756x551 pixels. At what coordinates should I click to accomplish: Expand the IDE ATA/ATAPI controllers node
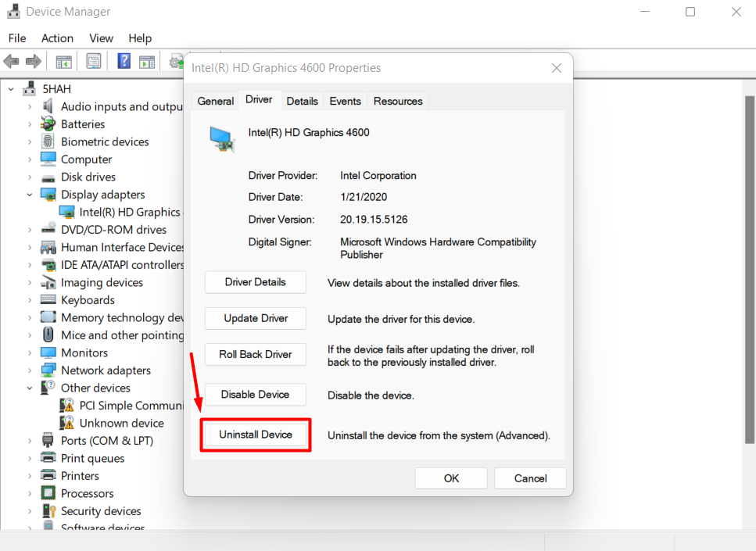tap(30, 265)
